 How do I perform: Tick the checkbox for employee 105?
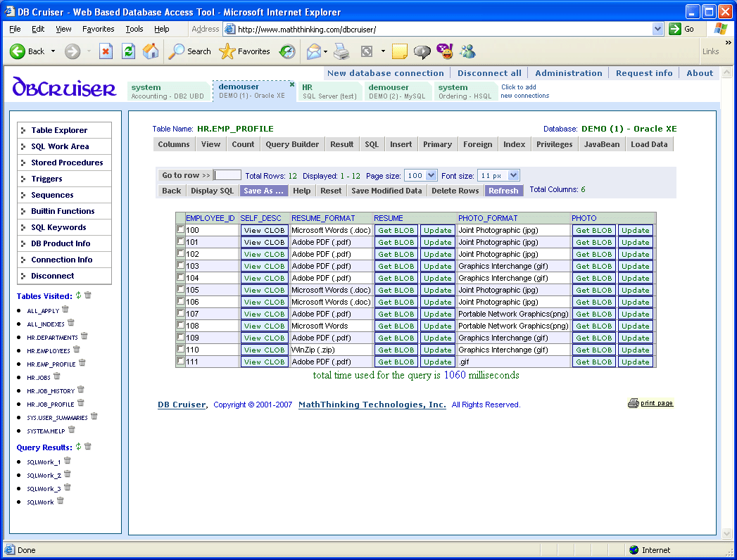coord(180,289)
